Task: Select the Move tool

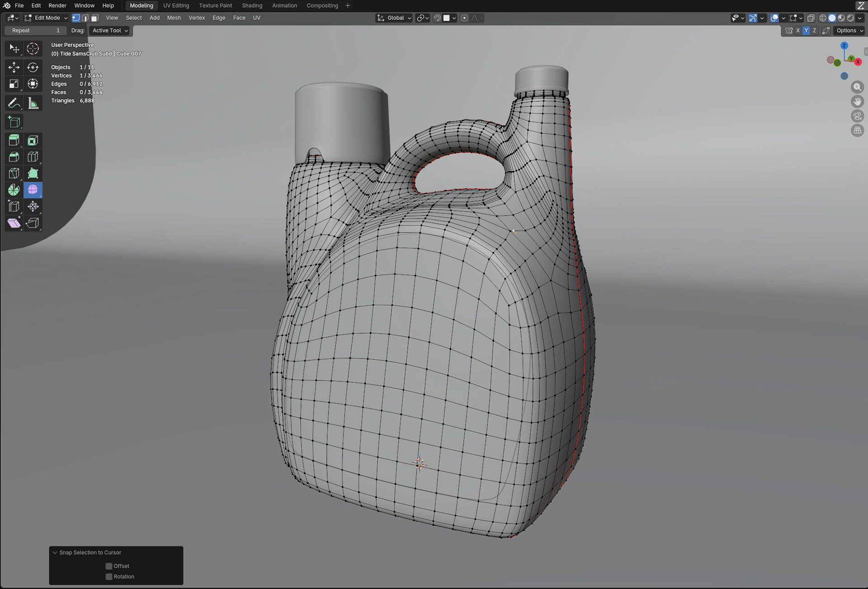Action: click(14, 67)
